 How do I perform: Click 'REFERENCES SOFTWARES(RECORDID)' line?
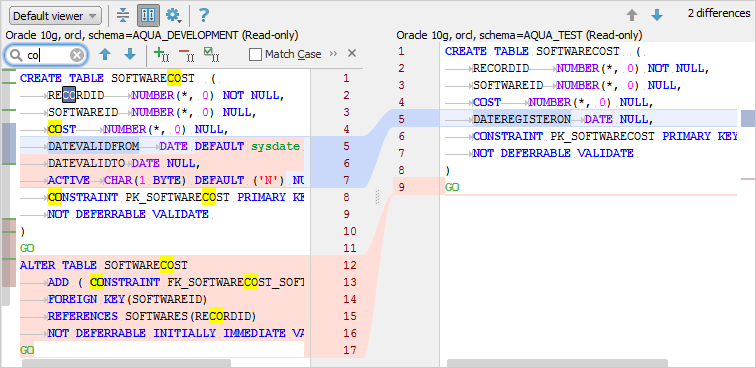click(151, 316)
